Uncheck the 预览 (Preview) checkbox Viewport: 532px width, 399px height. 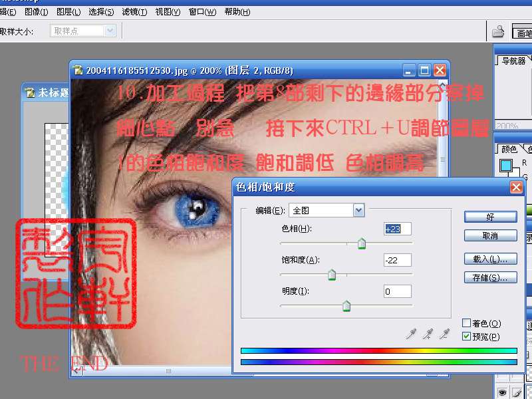466,336
